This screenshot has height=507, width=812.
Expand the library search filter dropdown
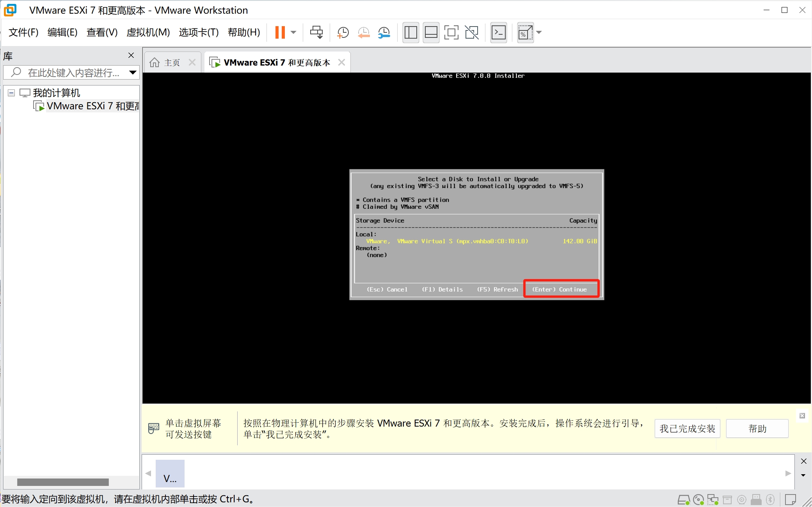(x=133, y=73)
